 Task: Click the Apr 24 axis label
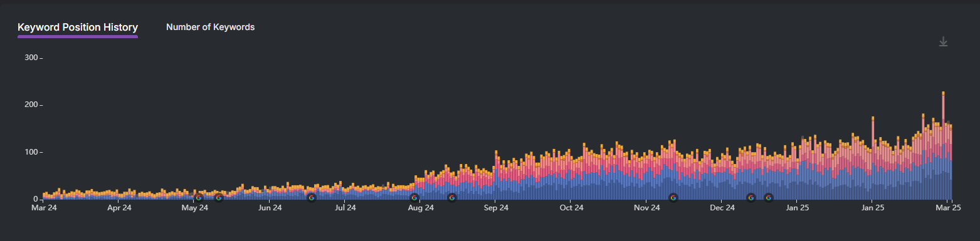tap(119, 207)
